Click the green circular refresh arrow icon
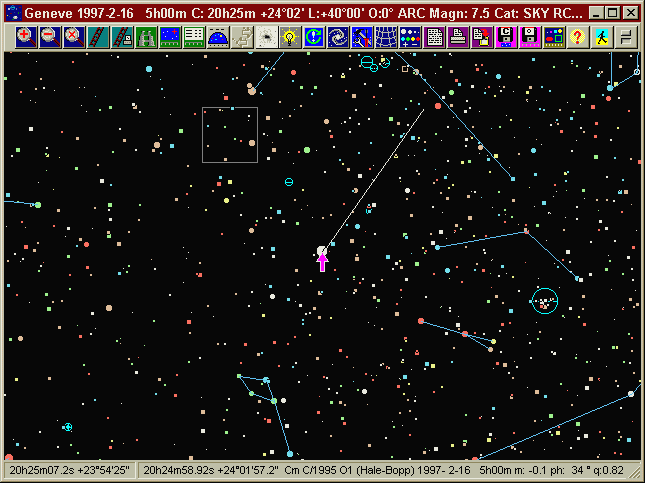This screenshot has width=645, height=483. (314, 37)
